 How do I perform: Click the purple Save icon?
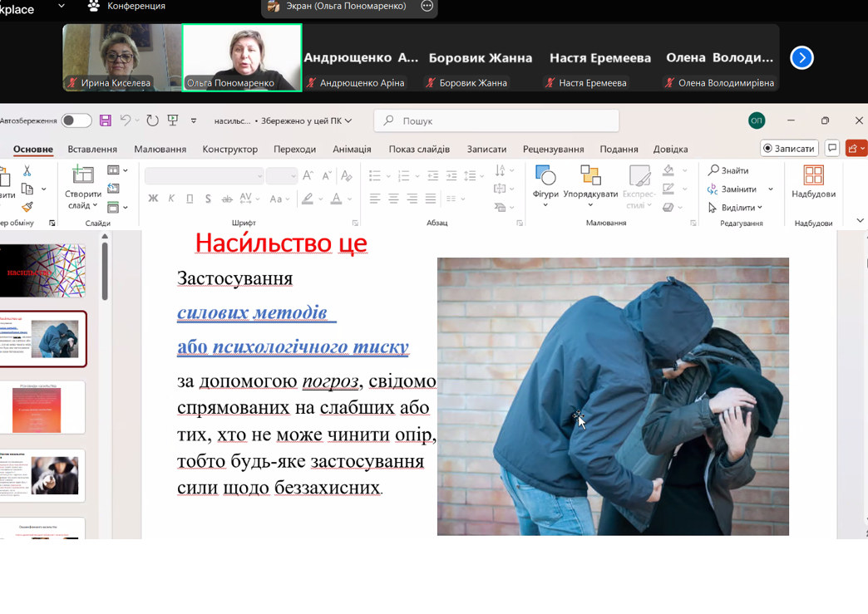(x=106, y=120)
